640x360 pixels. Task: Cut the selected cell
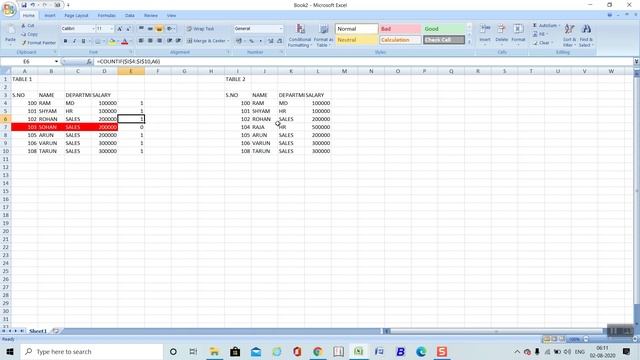tap(28, 26)
